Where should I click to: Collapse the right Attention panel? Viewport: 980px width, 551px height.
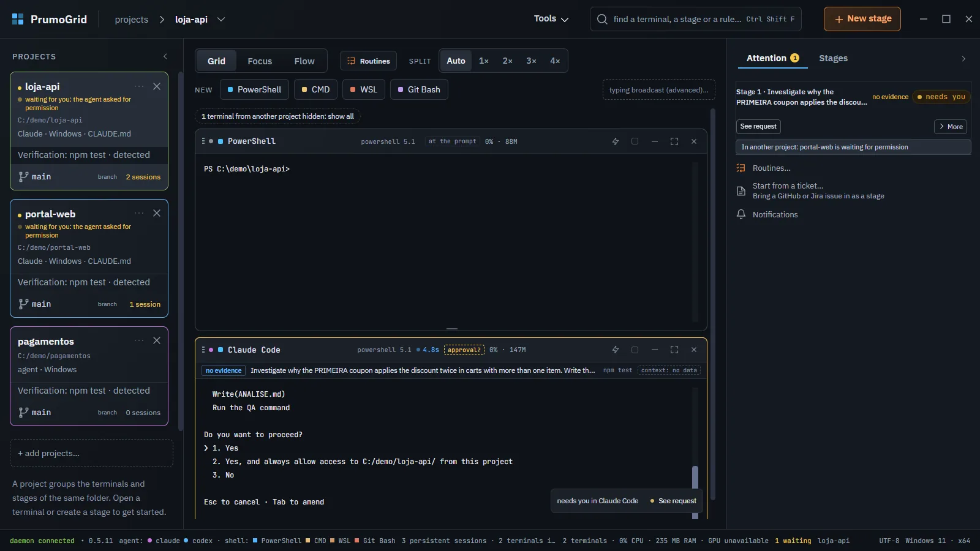[963, 59]
